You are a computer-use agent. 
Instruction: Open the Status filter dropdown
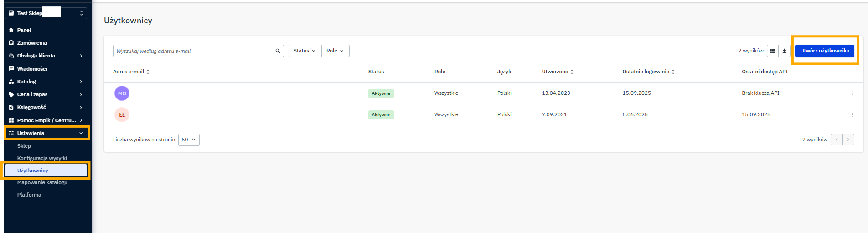pos(305,51)
